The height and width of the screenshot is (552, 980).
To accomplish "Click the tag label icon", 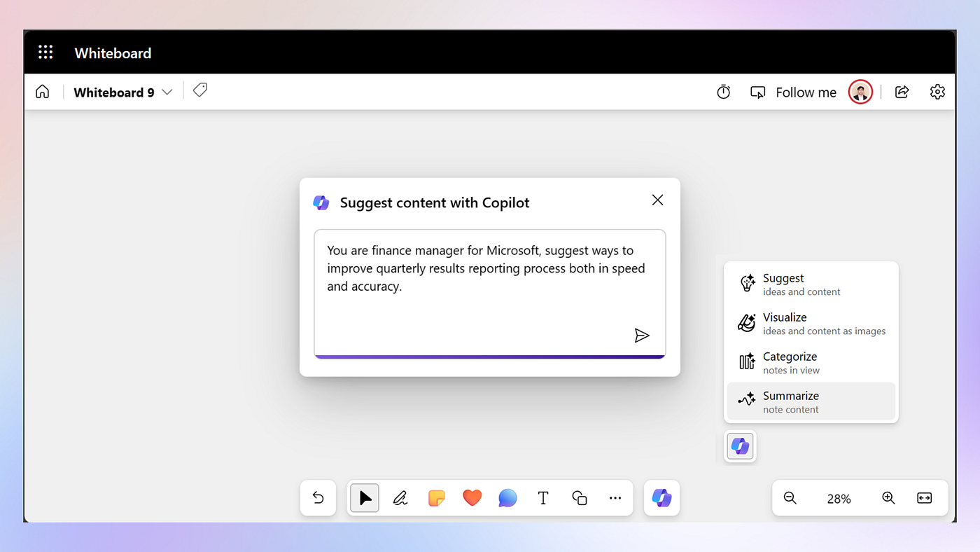I will (200, 90).
